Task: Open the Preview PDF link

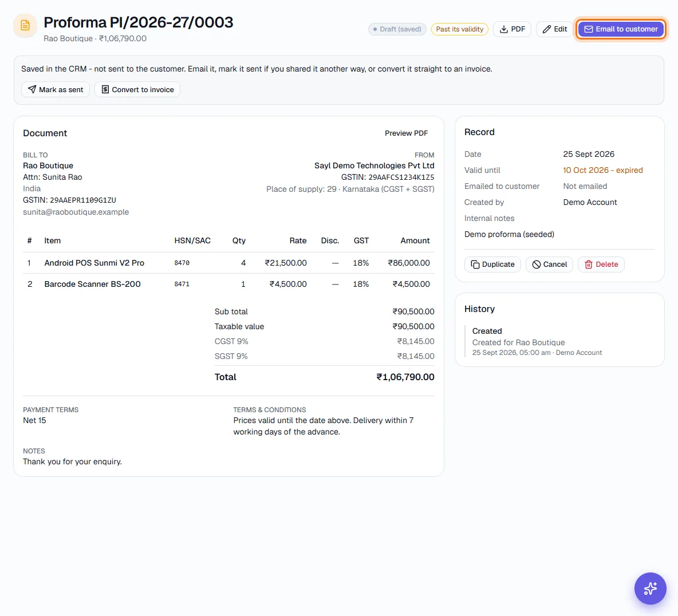Action: coord(406,133)
